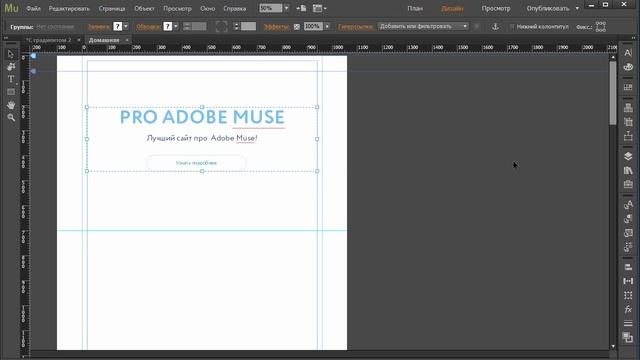Viewport: 640px width, 360px height.
Task: Open the Опубликовать dropdown arrow
Action: 577,8
